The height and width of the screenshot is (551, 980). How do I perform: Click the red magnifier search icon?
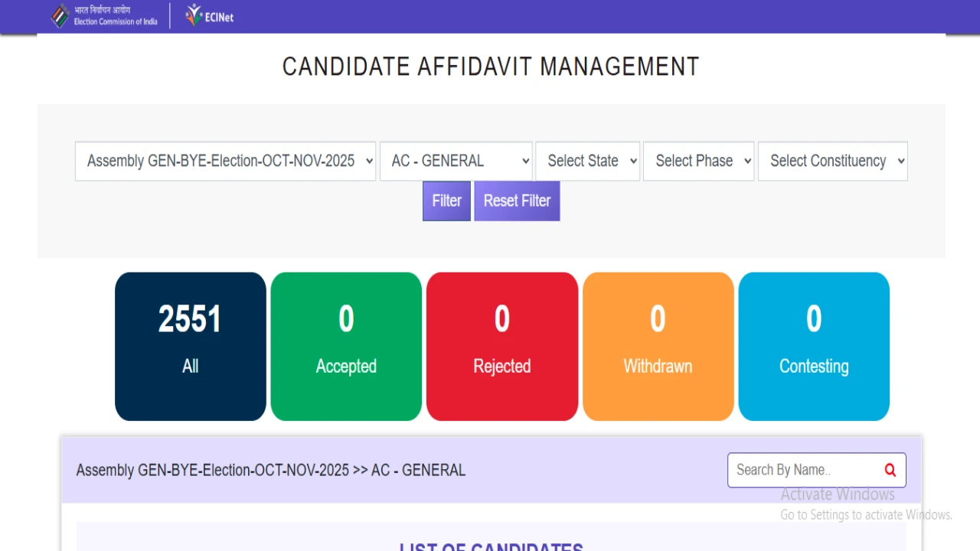tap(890, 470)
